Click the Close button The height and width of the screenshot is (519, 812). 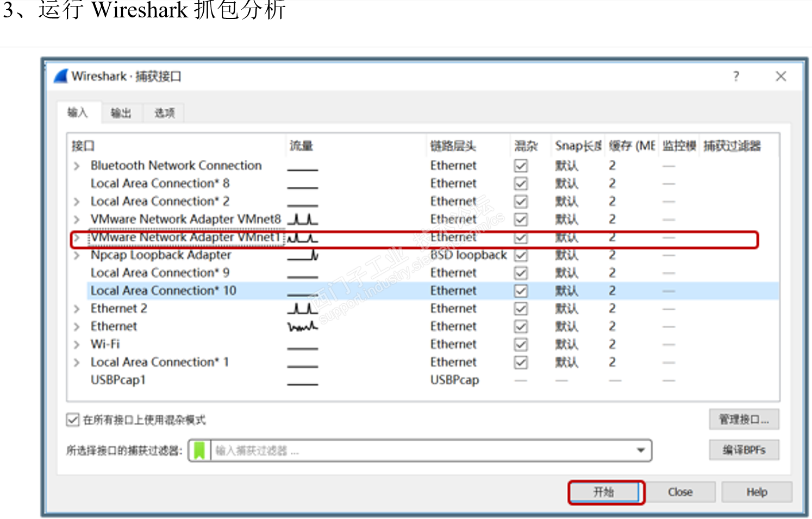(x=680, y=492)
